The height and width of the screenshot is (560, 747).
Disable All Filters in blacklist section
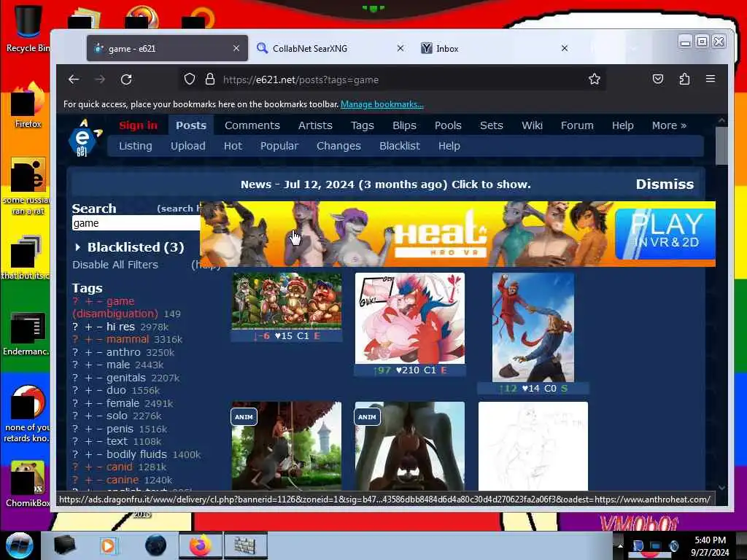click(x=115, y=265)
